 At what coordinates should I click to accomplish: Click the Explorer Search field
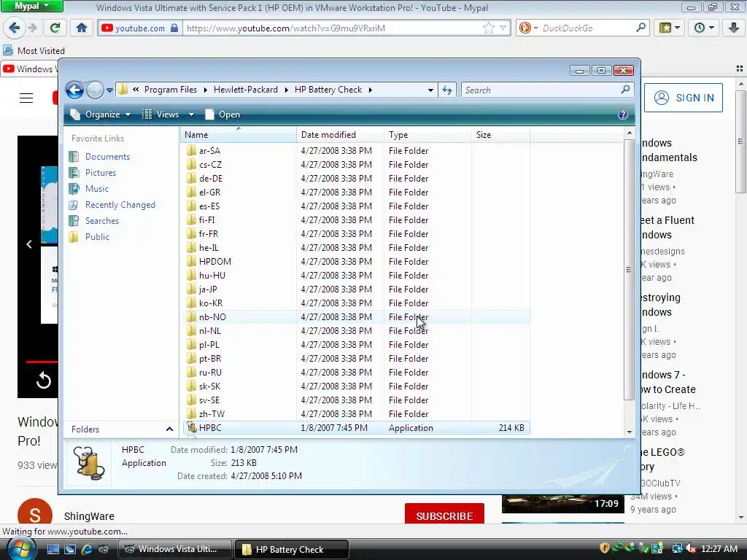(547, 90)
